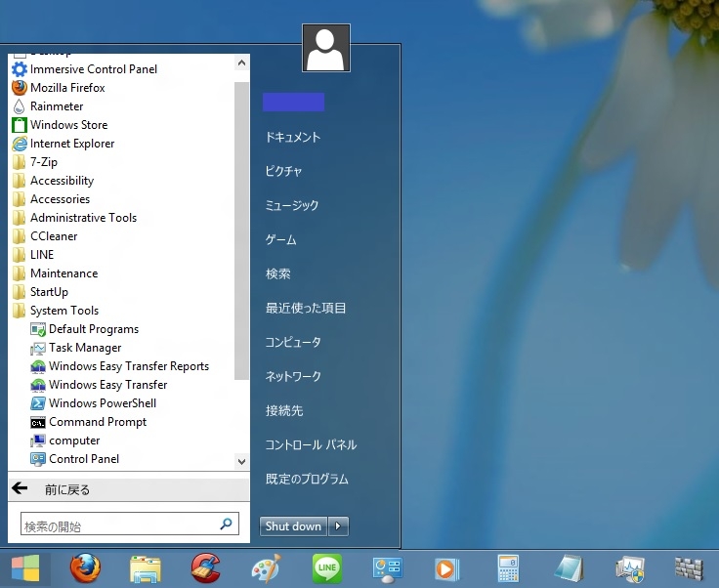Open Task Manager shield icon on taskbar
Viewport: 719px width, 588px height.
[x=630, y=569]
